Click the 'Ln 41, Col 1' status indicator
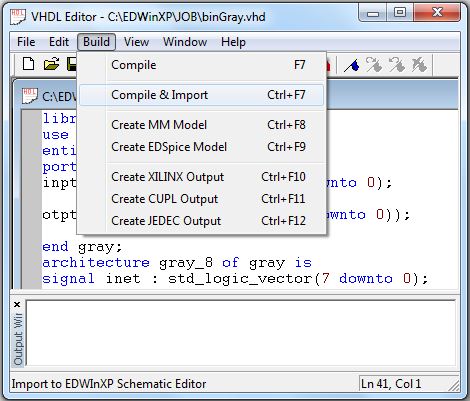 (391, 384)
